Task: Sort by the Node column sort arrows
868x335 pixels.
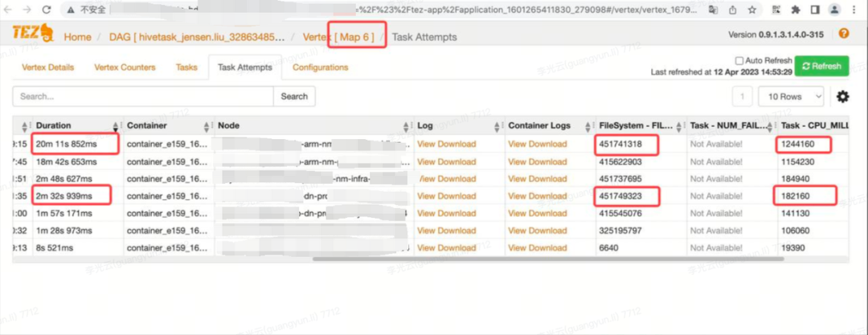Action: [406, 126]
